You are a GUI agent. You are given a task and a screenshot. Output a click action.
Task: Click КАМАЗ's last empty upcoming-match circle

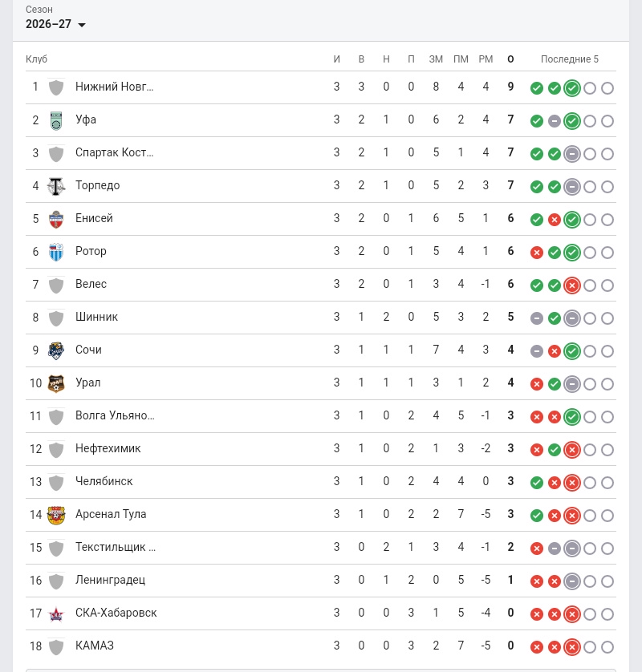point(607,647)
